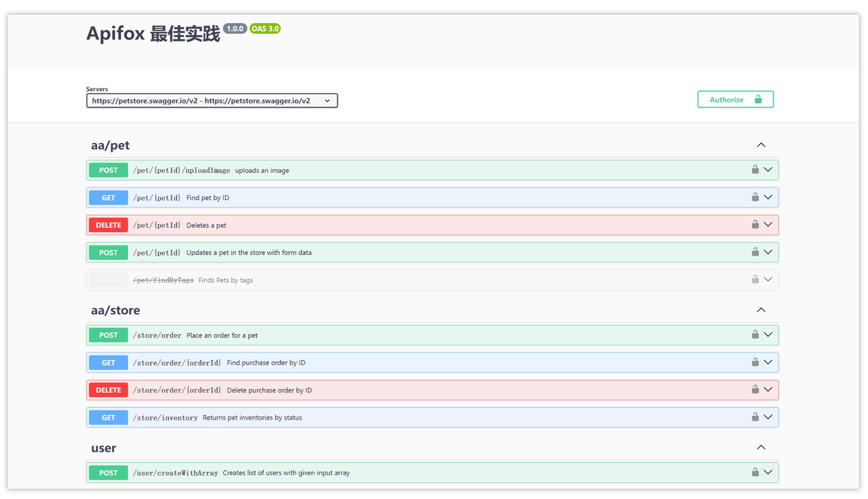Click lock icon on findByTags row
Image resolution: width=868 pixels, height=499 pixels.
[755, 279]
